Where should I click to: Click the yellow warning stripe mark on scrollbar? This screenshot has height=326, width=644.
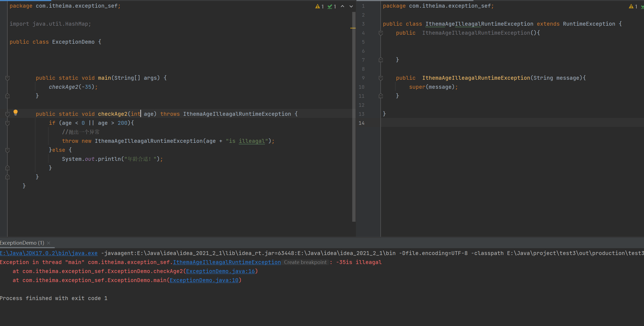tap(353, 28)
